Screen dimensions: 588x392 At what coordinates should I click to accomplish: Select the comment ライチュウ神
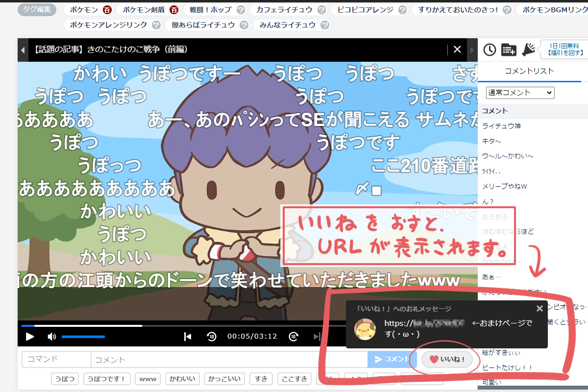[501, 126]
